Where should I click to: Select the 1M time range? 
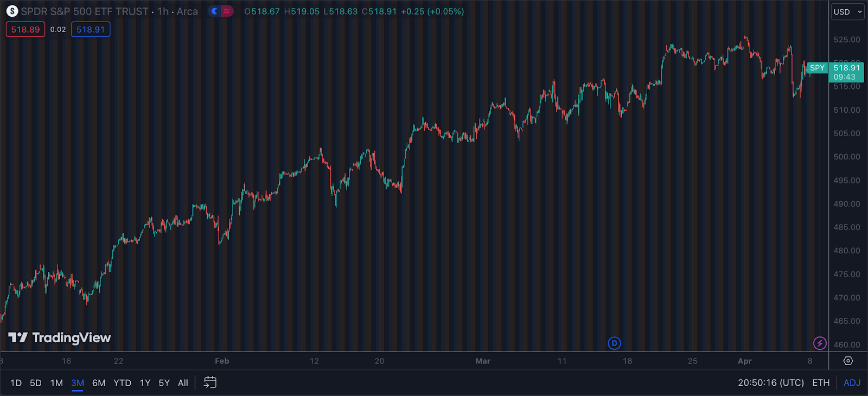tap(56, 383)
